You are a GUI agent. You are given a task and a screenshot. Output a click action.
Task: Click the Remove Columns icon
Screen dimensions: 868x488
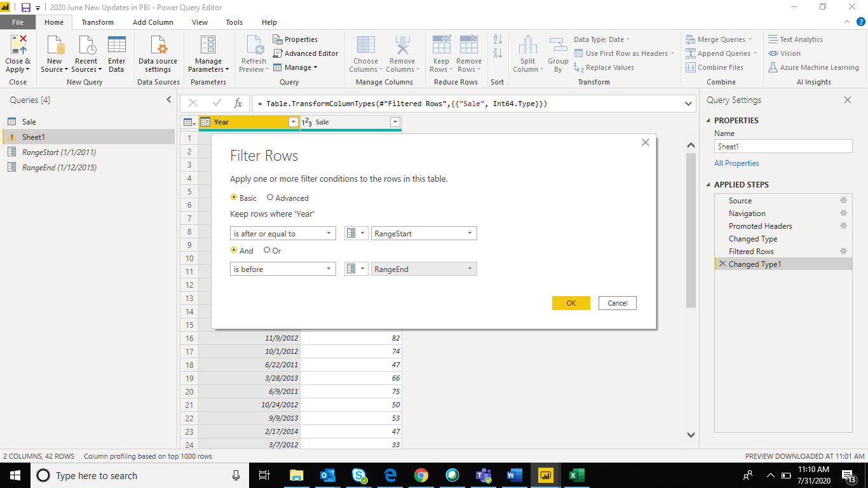(x=402, y=46)
